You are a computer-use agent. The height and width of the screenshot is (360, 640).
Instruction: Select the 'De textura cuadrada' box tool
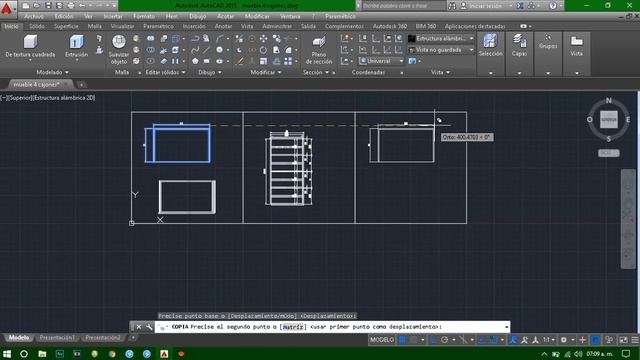[x=30, y=46]
